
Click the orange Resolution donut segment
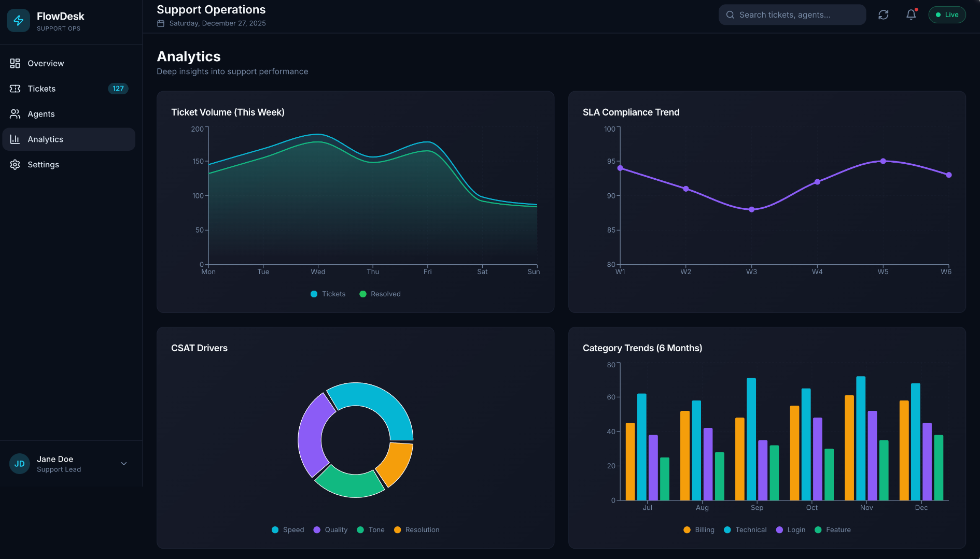397,462
